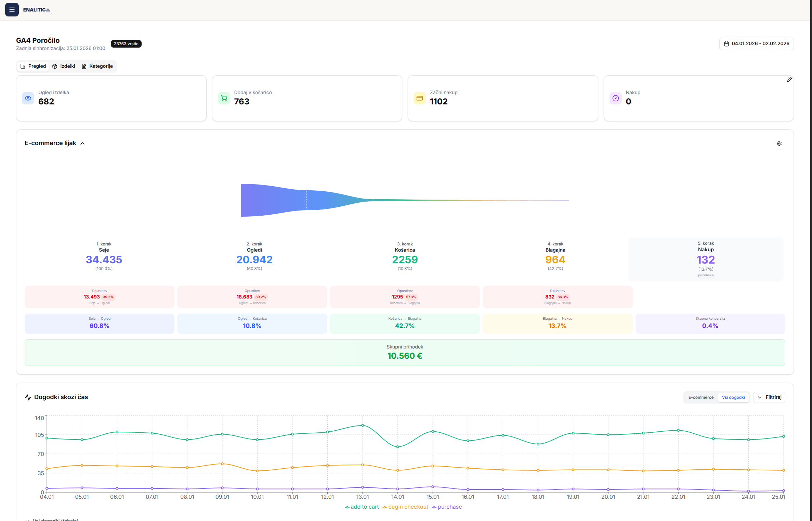The width and height of the screenshot is (812, 521).
Task: Toggle add to cart legend series
Action: pos(362,507)
